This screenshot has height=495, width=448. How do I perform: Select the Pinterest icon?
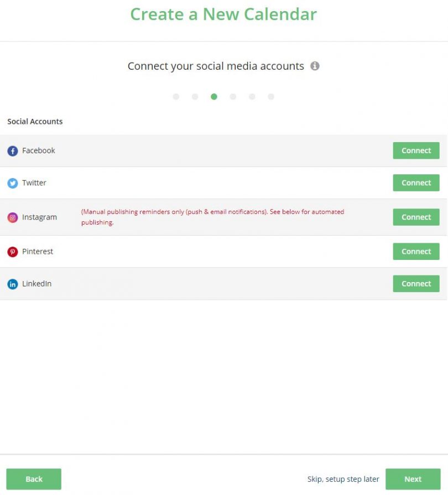[x=13, y=251]
